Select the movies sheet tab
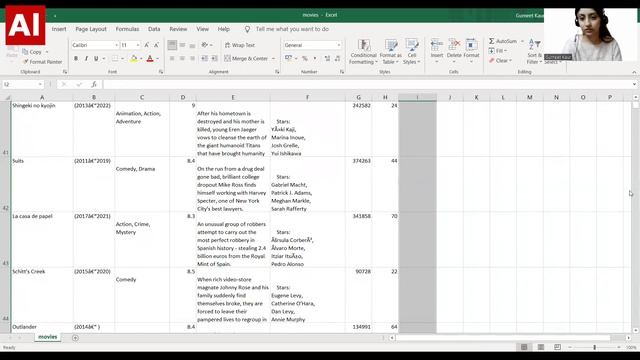This screenshot has height=360, width=640. 48,337
